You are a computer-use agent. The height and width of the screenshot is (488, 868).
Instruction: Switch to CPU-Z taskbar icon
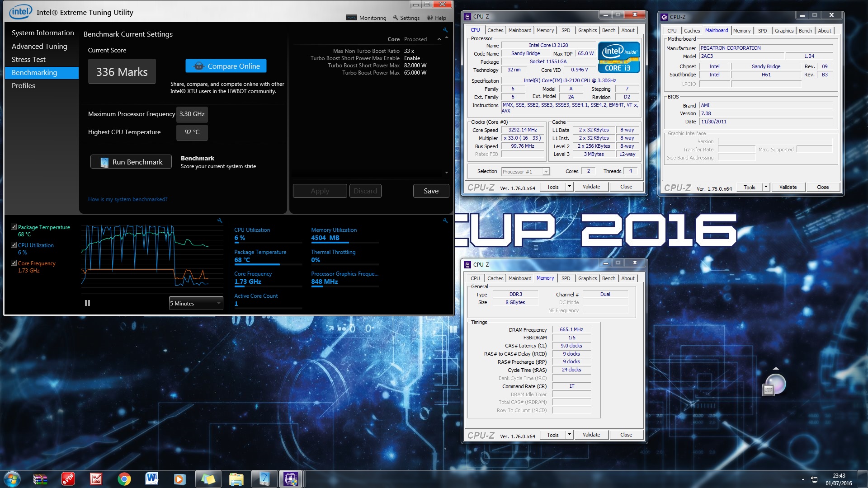tap(291, 479)
